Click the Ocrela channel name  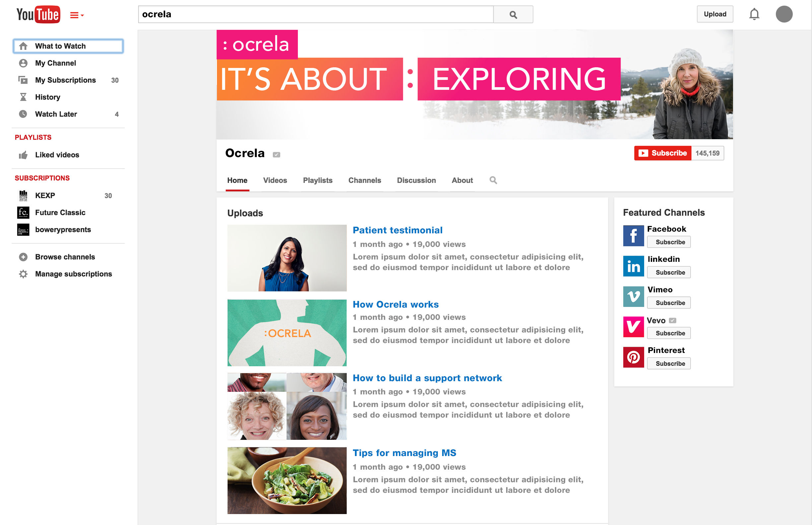tap(245, 153)
